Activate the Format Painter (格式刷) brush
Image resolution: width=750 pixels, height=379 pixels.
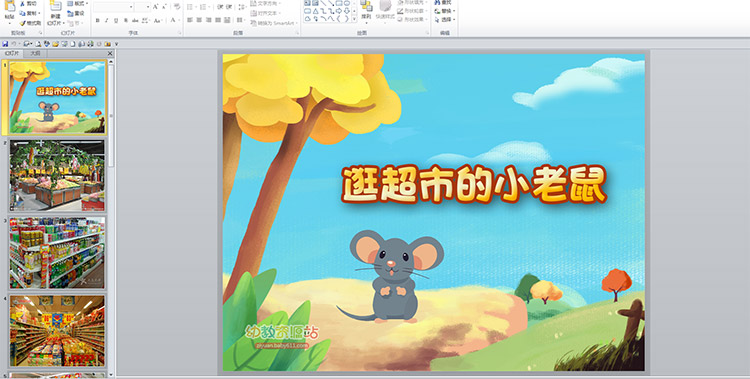coord(30,23)
